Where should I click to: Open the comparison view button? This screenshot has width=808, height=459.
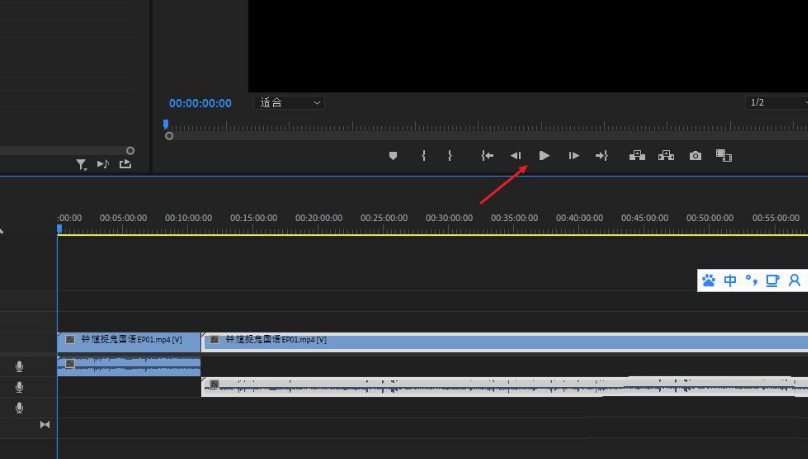(724, 156)
